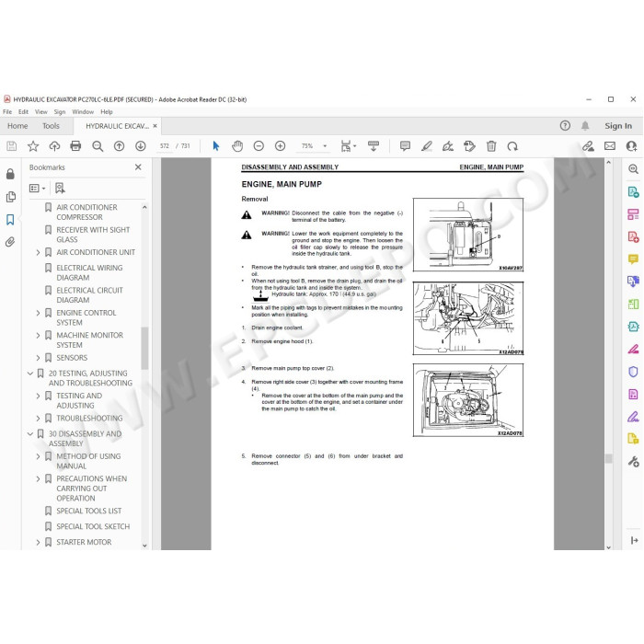Add bookmark star icon in toolbar
Screen dimensions: 644x644
coord(33,146)
